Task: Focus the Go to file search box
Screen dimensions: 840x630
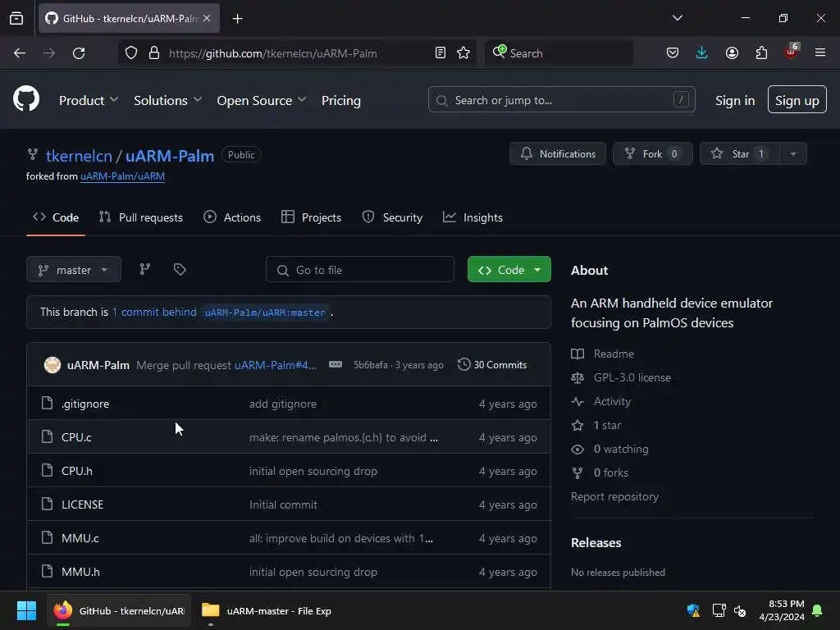Action: tap(360, 269)
